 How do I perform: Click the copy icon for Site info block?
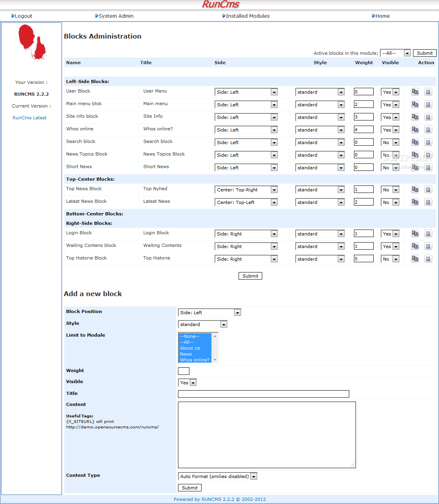(x=415, y=117)
